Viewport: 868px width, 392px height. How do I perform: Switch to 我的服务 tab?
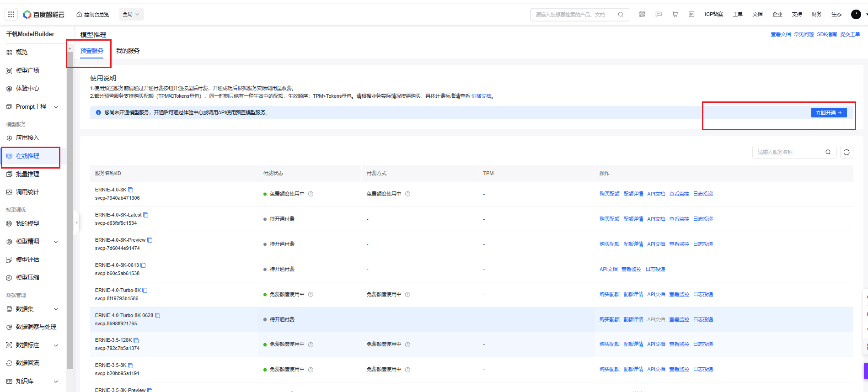pyautogui.click(x=128, y=51)
